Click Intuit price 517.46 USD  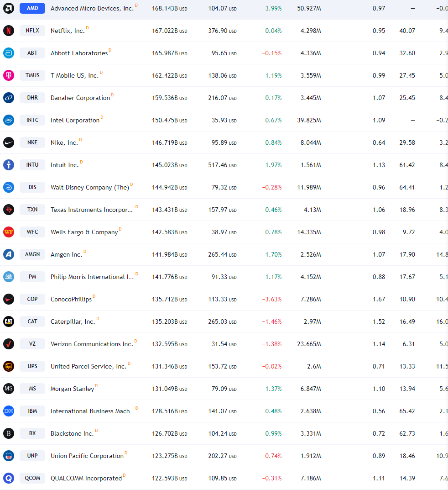[x=222, y=165]
